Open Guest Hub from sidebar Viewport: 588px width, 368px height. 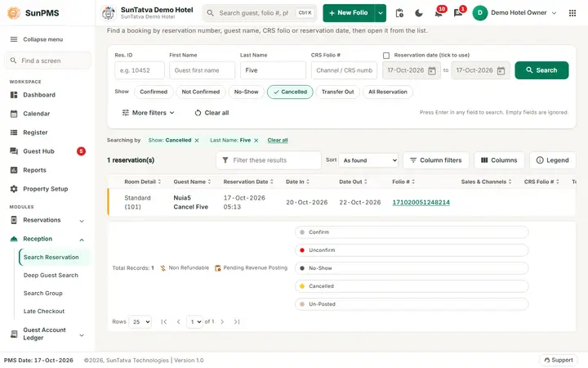[38, 151]
